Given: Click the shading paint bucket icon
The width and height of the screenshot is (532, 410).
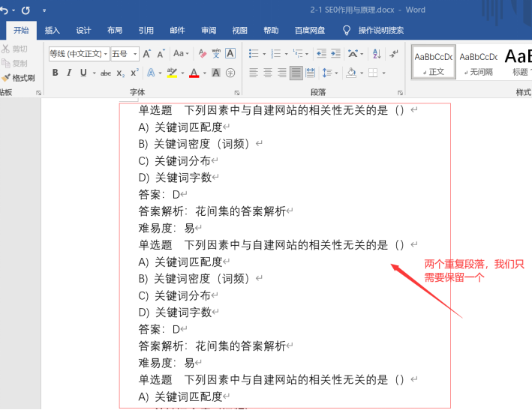Looking at the screenshot, I should 351,73.
